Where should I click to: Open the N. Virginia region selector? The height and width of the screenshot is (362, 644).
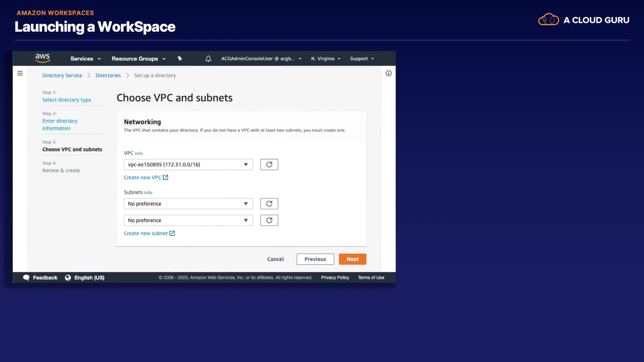[326, 59]
